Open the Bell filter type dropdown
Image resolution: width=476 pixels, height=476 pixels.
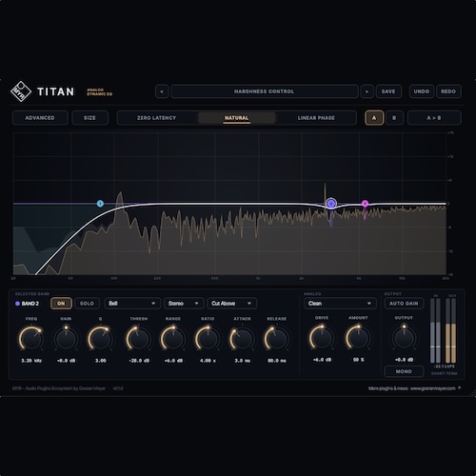click(x=132, y=304)
